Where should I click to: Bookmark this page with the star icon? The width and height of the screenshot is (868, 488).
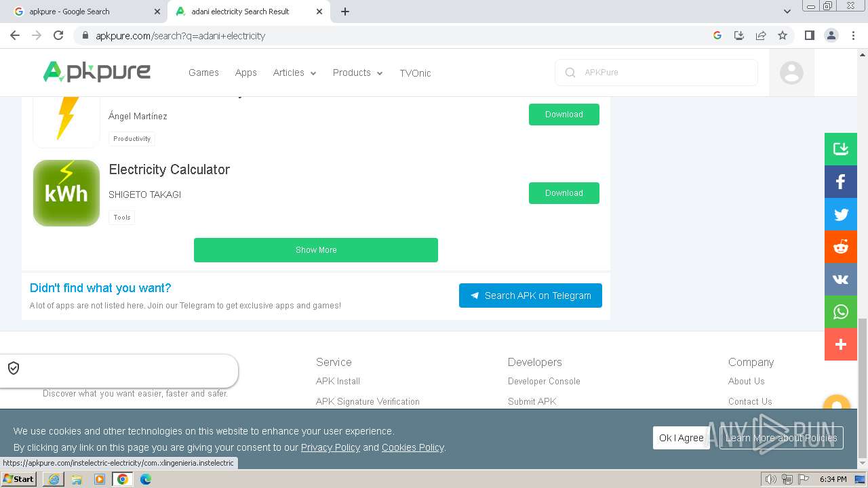783,35
